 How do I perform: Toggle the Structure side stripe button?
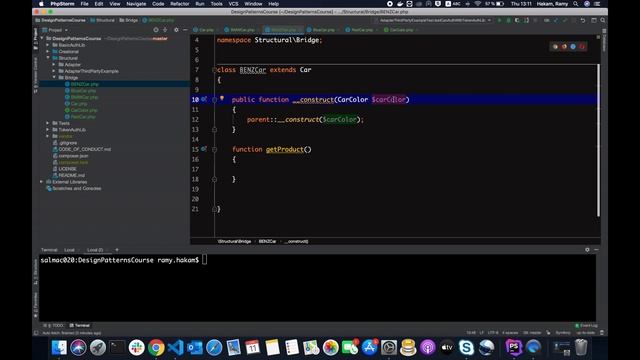click(36, 271)
